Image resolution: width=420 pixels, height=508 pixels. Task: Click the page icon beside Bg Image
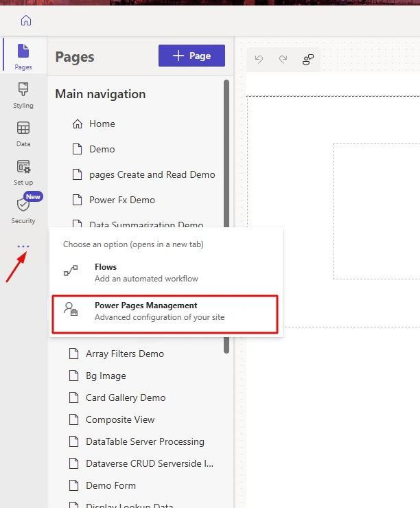(74, 376)
